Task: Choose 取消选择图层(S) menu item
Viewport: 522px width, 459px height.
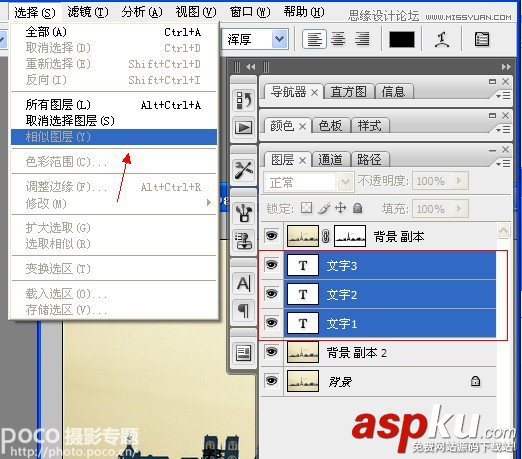Action: [x=114, y=120]
